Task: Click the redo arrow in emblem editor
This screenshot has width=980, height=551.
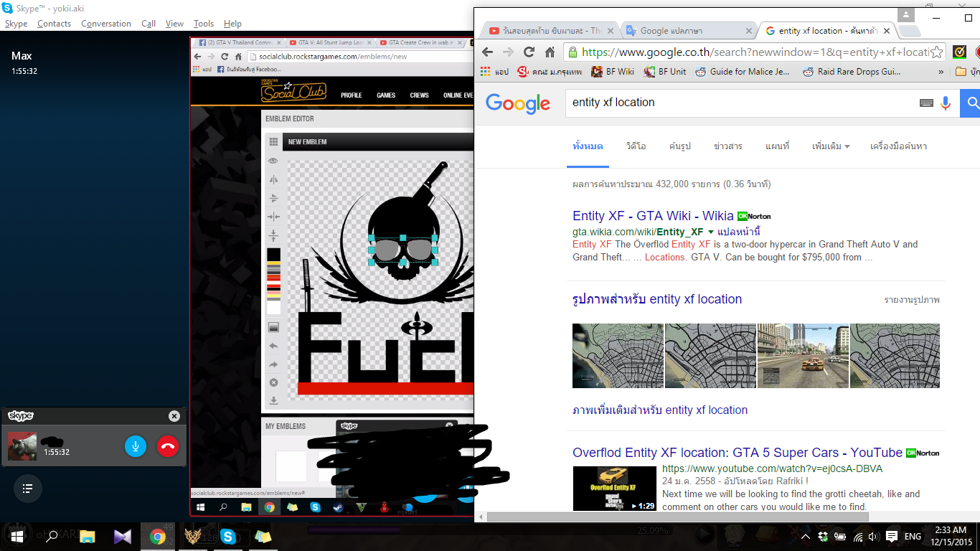Action: (x=273, y=364)
